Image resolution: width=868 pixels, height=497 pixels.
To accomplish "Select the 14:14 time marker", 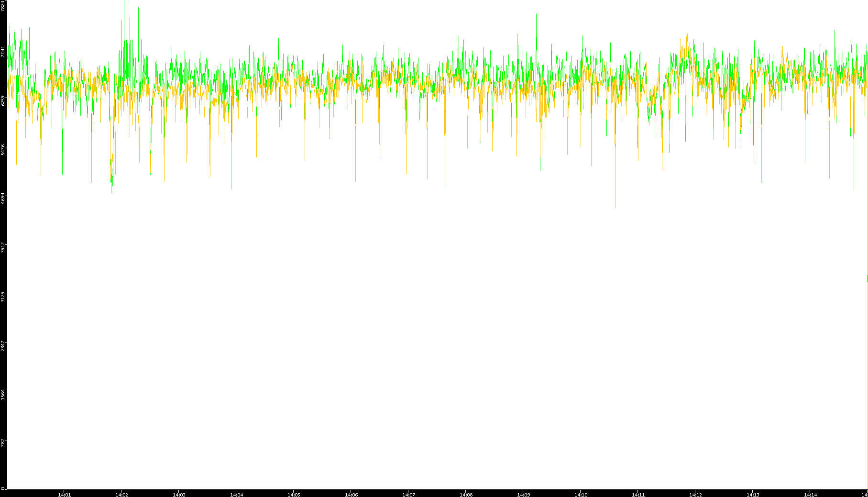I will [x=810, y=495].
